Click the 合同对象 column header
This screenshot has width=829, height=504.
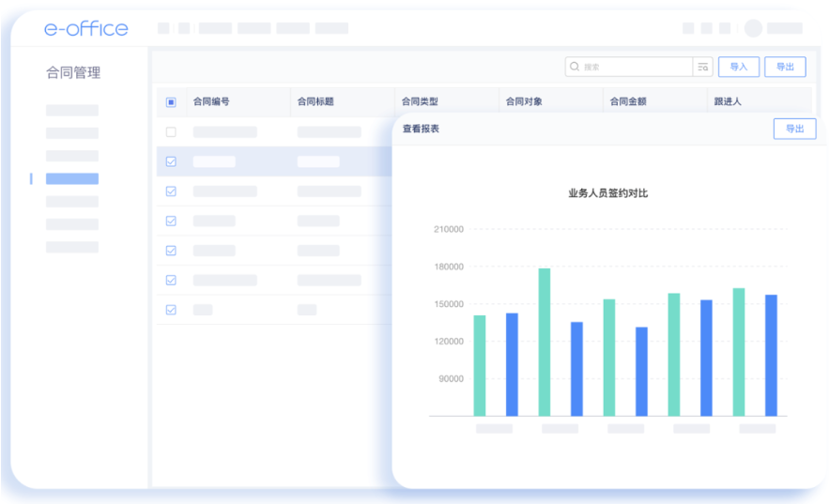[x=524, y=101]
